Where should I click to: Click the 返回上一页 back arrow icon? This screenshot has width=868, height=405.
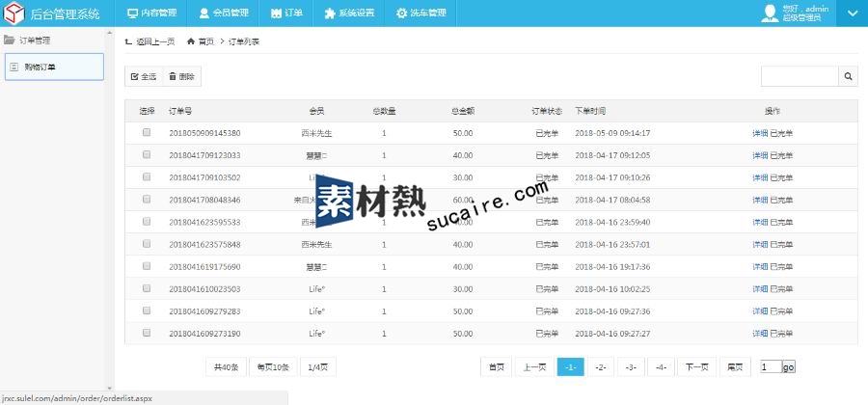click(130, 41)
